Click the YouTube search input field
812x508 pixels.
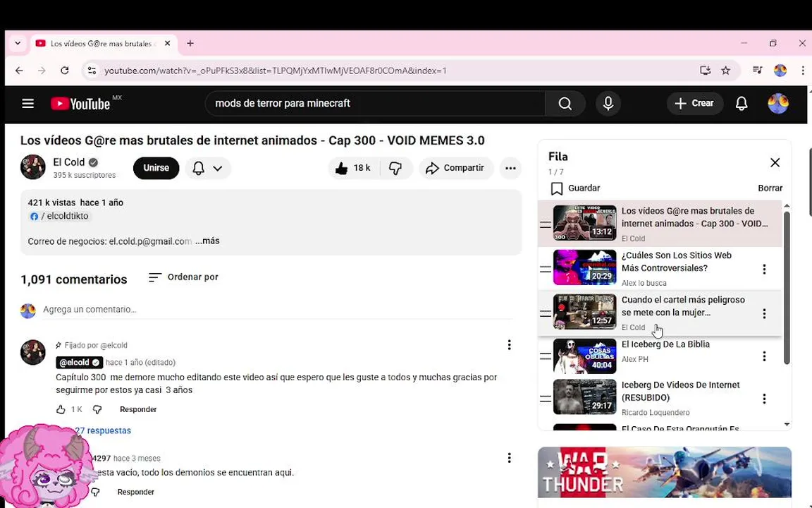coord(376,104)
